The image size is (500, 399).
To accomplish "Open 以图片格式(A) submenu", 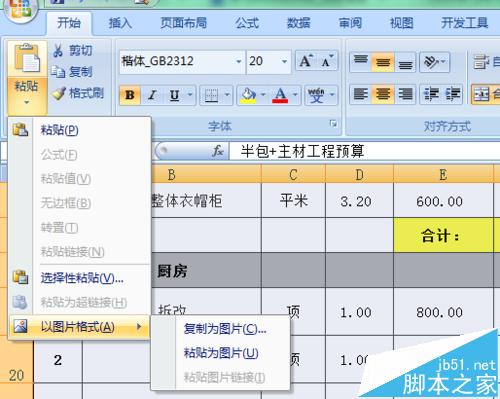I will [x=79, y=327].
